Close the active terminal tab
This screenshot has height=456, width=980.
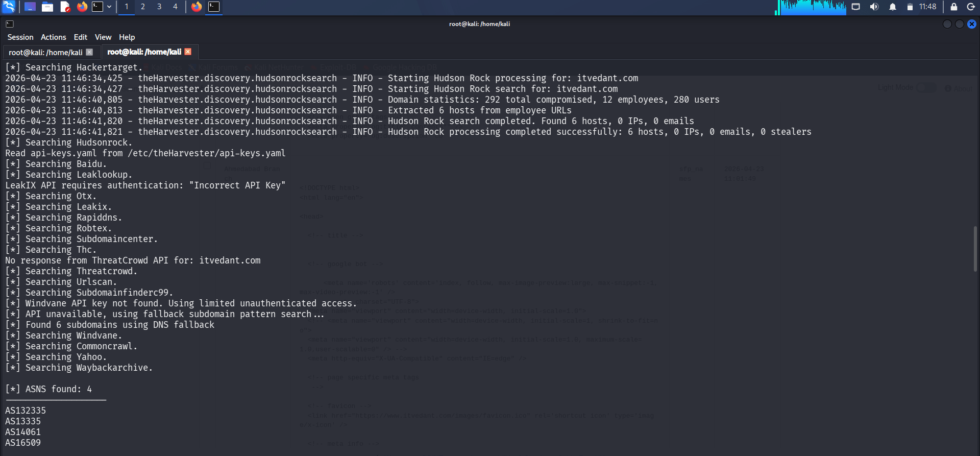click(188, 52)
